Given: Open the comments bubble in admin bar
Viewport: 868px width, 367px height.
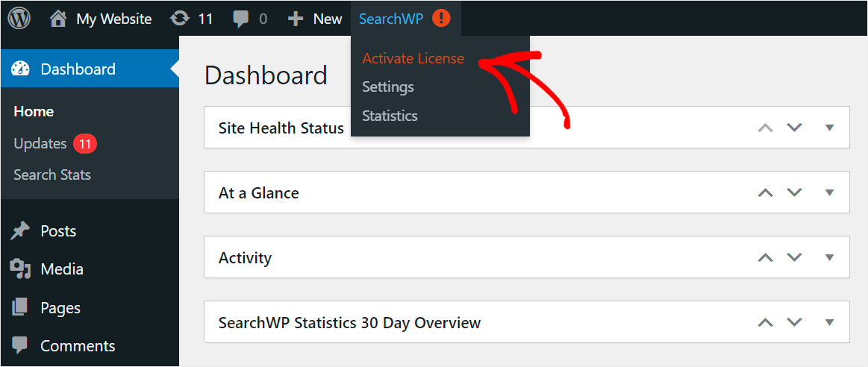Looking at the screenshot, I should pos(241,19).
